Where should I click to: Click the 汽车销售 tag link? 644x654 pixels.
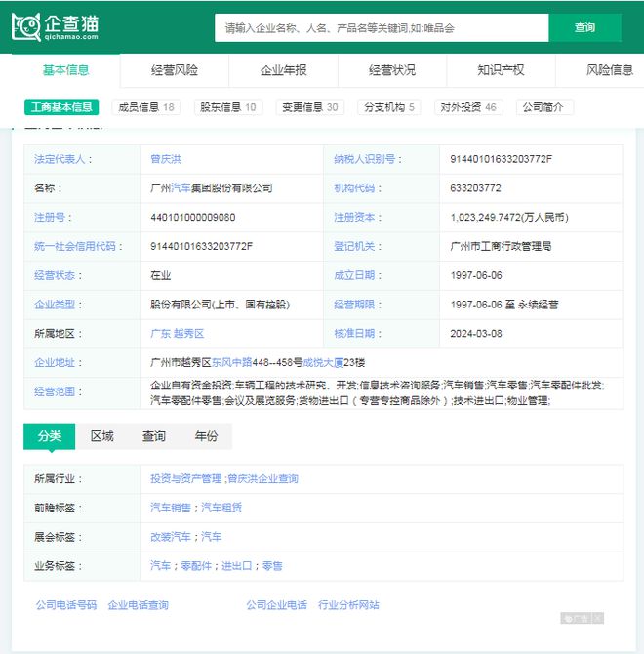[171, 508]
